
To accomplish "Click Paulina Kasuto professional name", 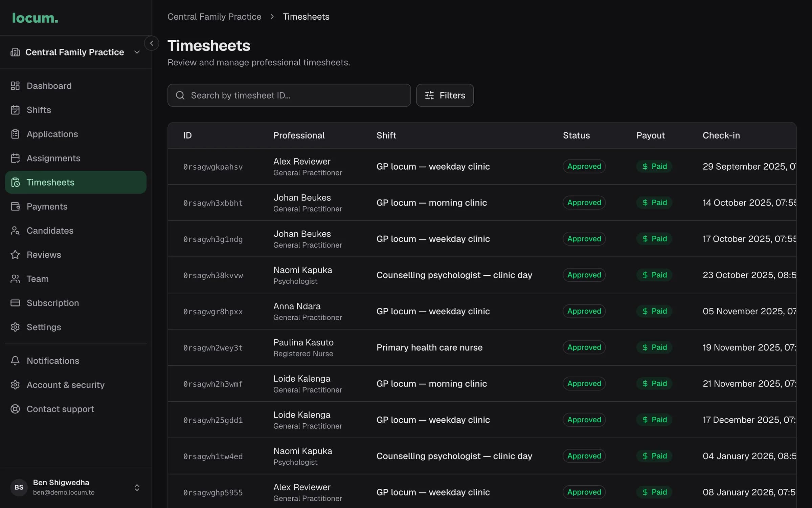I will coord(303,342).
